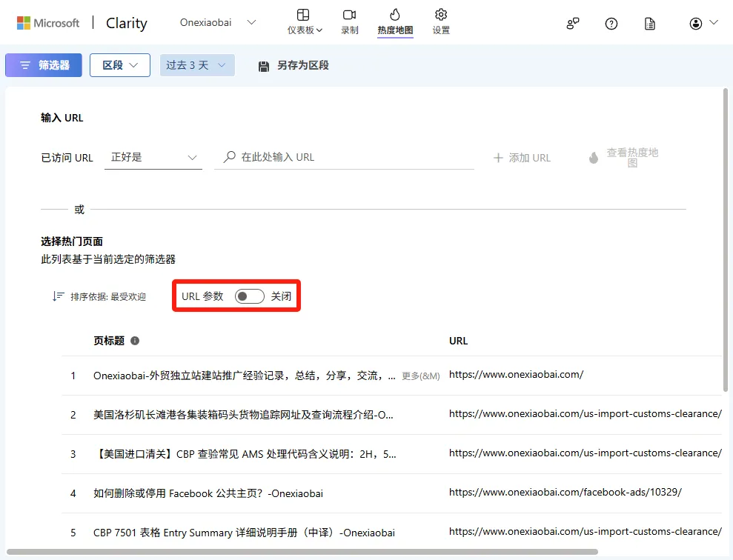
Task: Select the 美国洛杉矶长滩港 page title row
Action: click(243, 415)
